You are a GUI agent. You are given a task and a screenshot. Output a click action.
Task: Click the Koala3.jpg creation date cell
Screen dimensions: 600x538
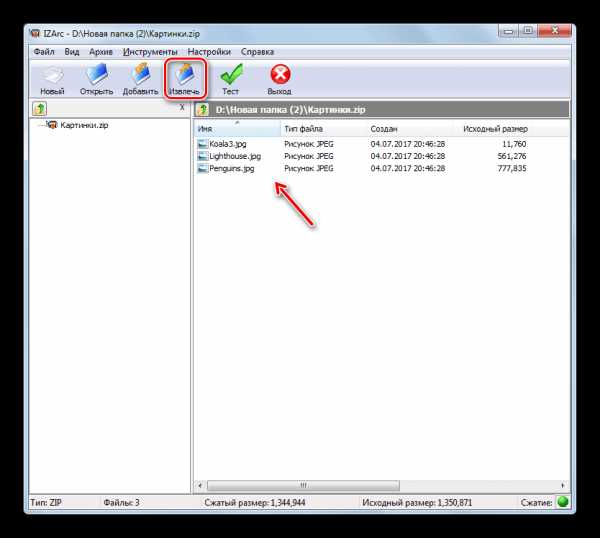click(x=408, y=144)
